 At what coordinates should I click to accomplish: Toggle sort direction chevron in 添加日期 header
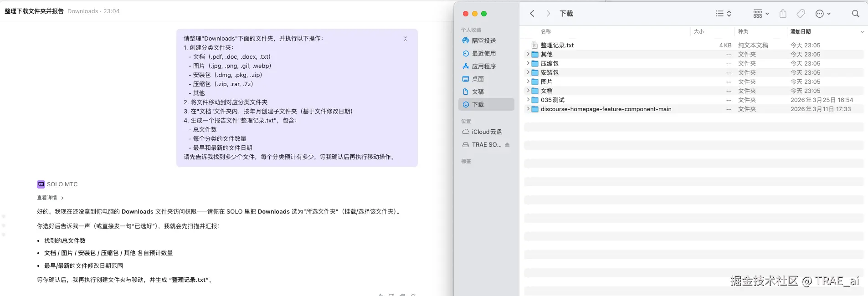862,32
